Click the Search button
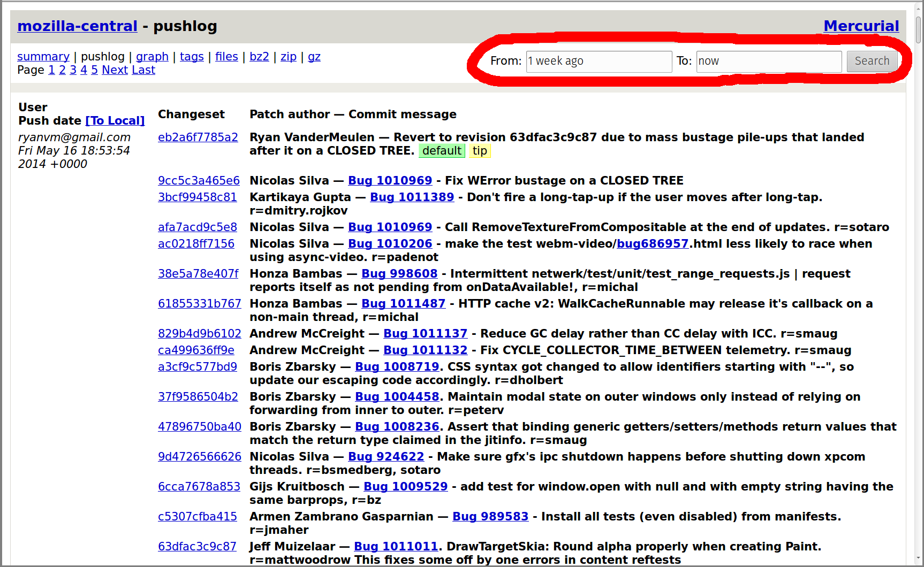The width and height of the screenshot is (924, 567). coord(872,62)
